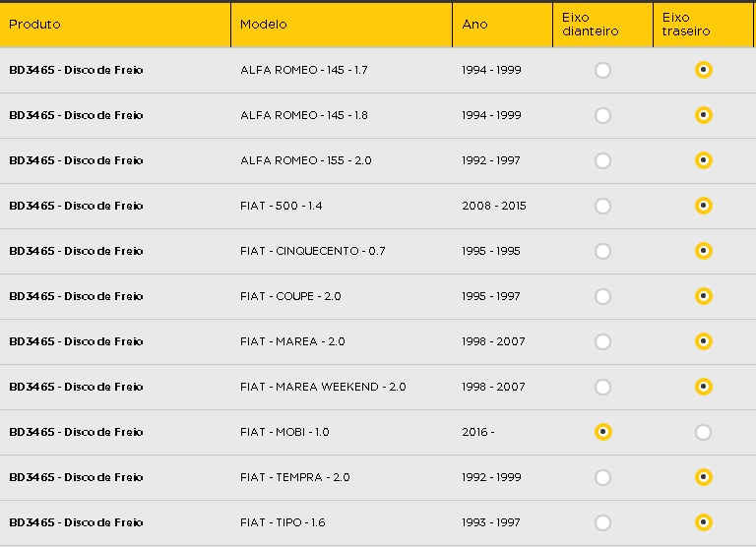The width and height of the screenshot is (756, 547).
Task: Select Eixo dianteiro radio for Alfa Romeo 145 1.7
Action: point(602,71)
